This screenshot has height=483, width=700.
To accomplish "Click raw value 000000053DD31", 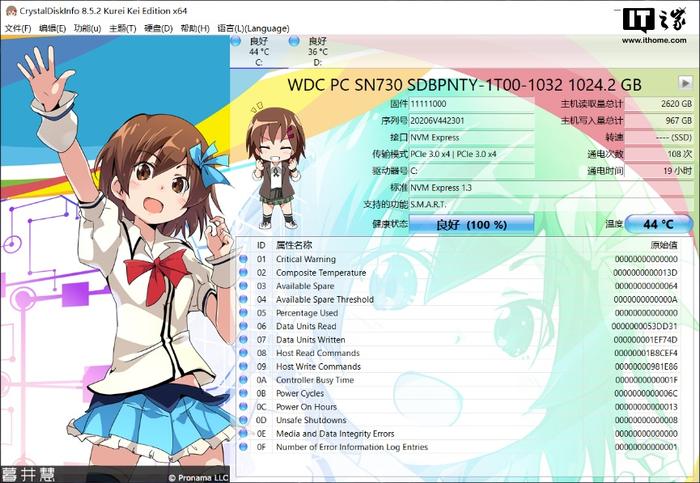I will click(x=644, y=326).
